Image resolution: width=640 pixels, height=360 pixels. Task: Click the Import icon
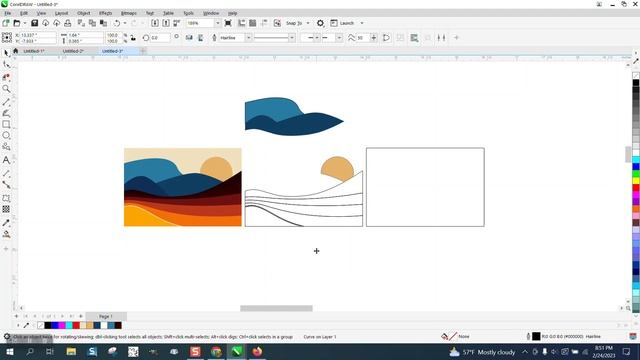coord(155,23)
